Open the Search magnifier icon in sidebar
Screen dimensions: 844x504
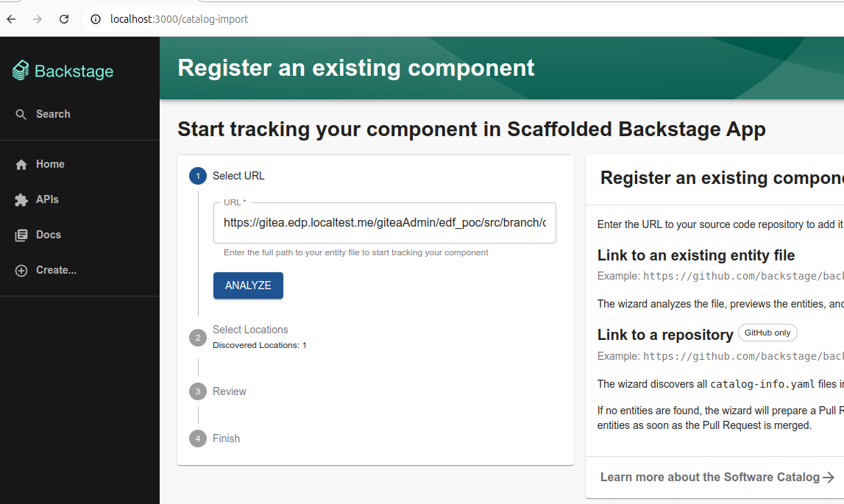(x=21, y=114)
